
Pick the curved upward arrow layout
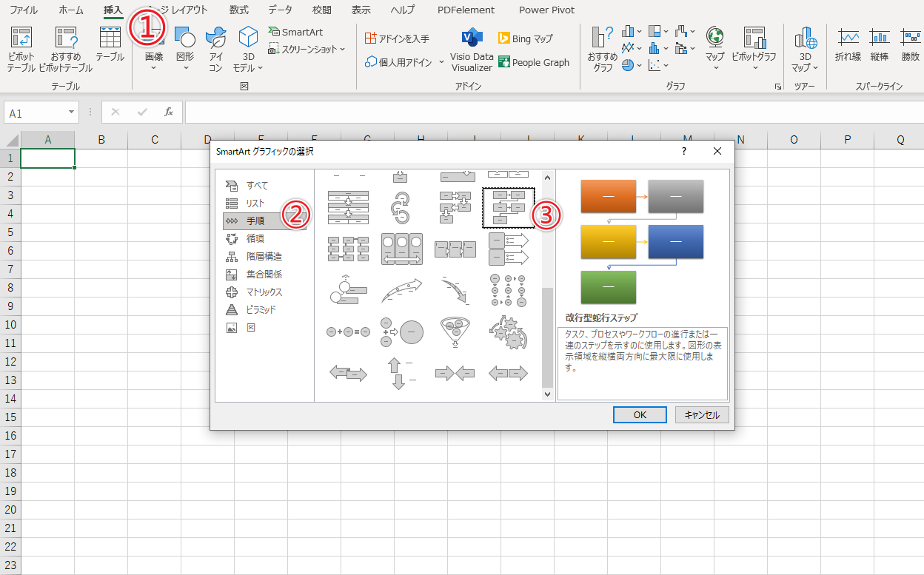401,291
